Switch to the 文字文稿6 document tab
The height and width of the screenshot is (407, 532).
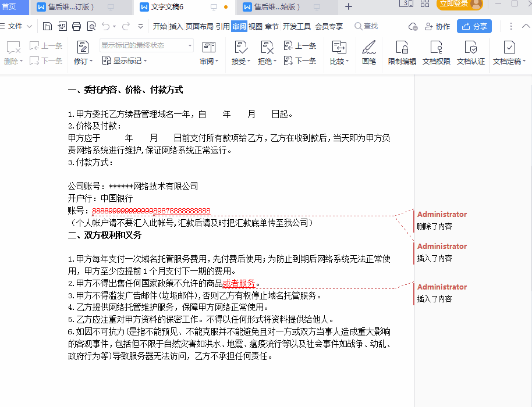click(185, 7)
